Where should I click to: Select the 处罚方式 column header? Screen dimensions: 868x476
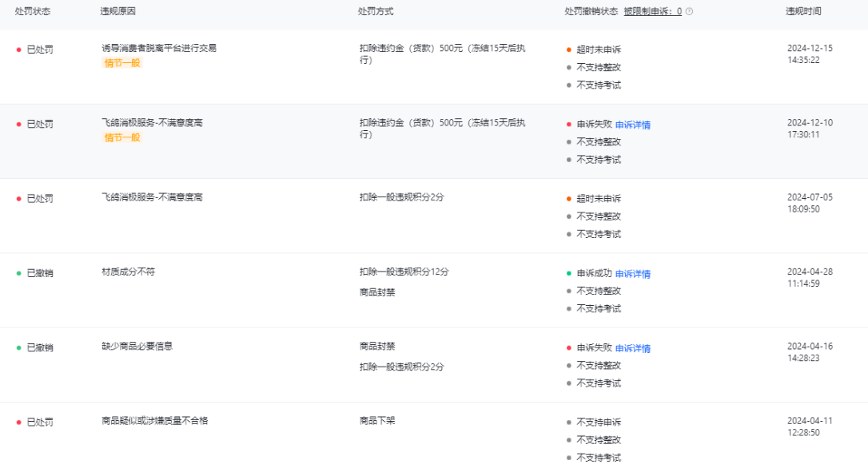pyautogui.click(x=376, y=11)
